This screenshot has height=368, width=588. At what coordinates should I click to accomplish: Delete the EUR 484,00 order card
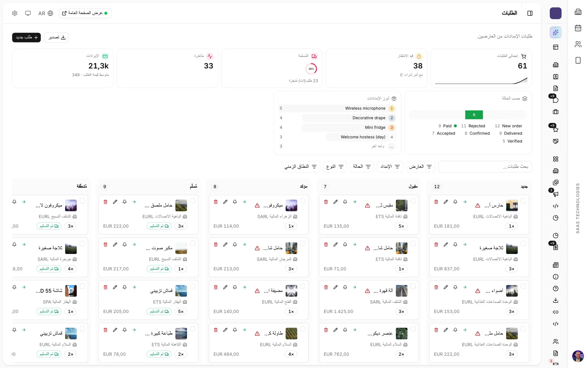point(216,330)
